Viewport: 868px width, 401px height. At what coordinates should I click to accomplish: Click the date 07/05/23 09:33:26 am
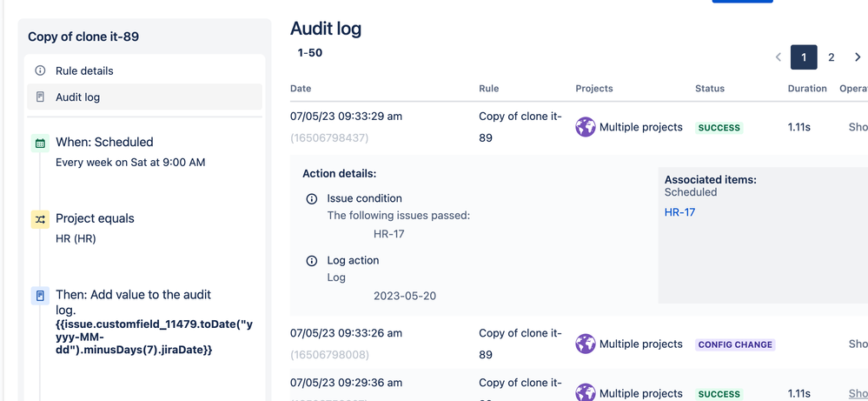(x=346, y=333)
